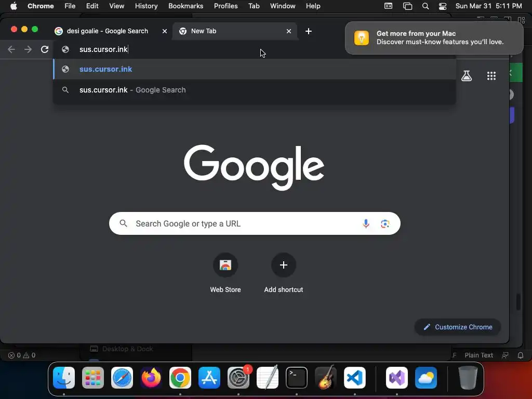
Task: Open Spotlight search in the menu bar
Action: point(425,6)
